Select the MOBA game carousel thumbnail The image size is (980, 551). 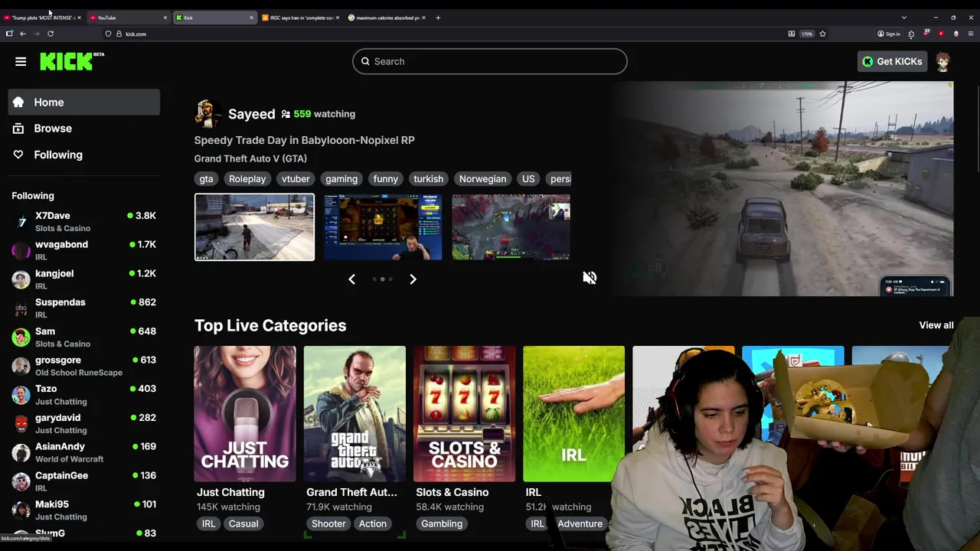tap(511, 227)
